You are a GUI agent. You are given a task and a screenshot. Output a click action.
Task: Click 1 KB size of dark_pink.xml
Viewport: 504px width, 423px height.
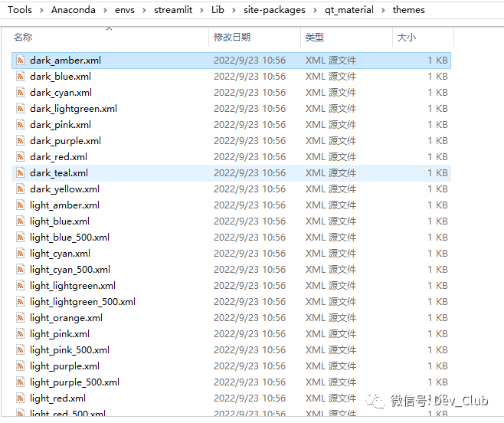click(437, 124)
